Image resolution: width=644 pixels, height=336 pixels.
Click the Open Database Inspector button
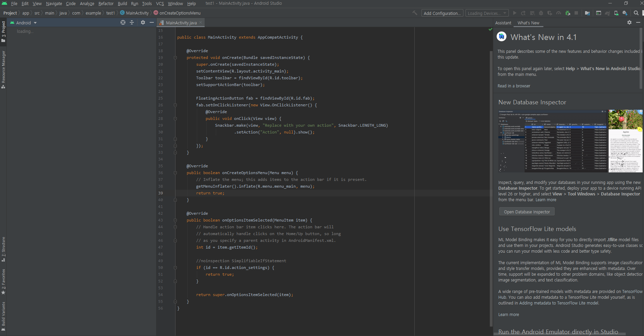[x=527, y=212]
